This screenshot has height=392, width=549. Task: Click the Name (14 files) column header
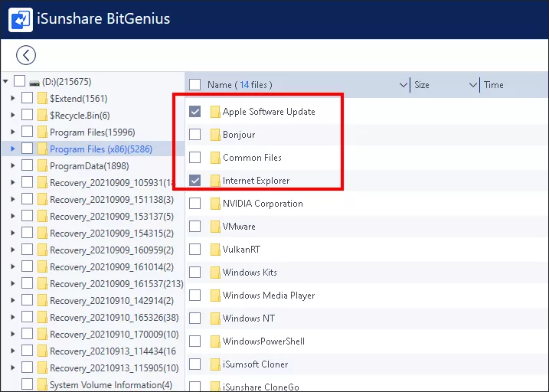(240, 85)
